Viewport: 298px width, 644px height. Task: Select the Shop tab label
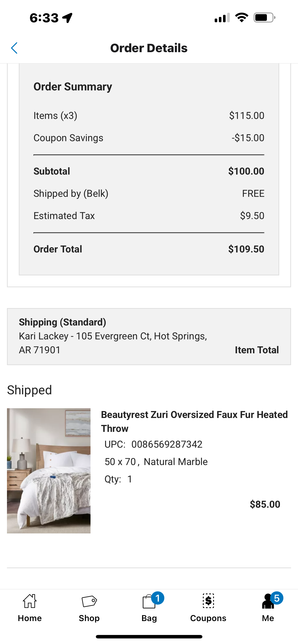coord(89,618)
